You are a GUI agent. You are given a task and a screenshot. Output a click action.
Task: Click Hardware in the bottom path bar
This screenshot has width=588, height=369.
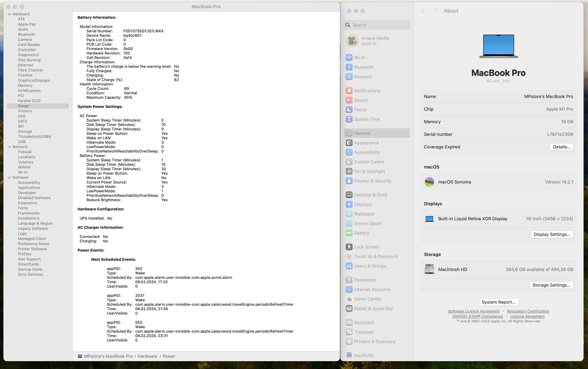click(x=147, y=356)
